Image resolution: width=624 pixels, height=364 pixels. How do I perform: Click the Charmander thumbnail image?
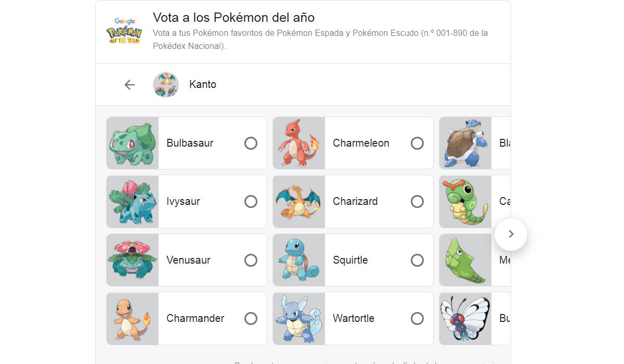tap(132, 318)
